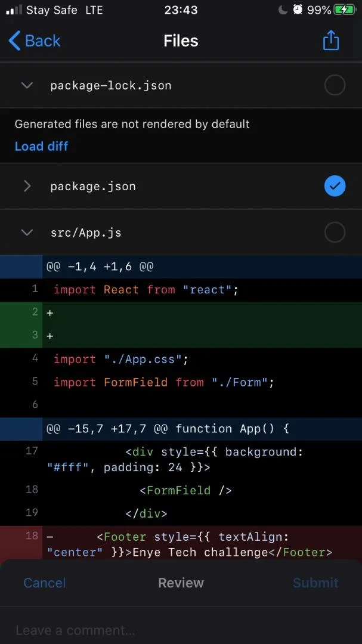Viewport: 362px width, 644px height.
Task: Select the package-lock.json file name
Action: pos(111,85)
